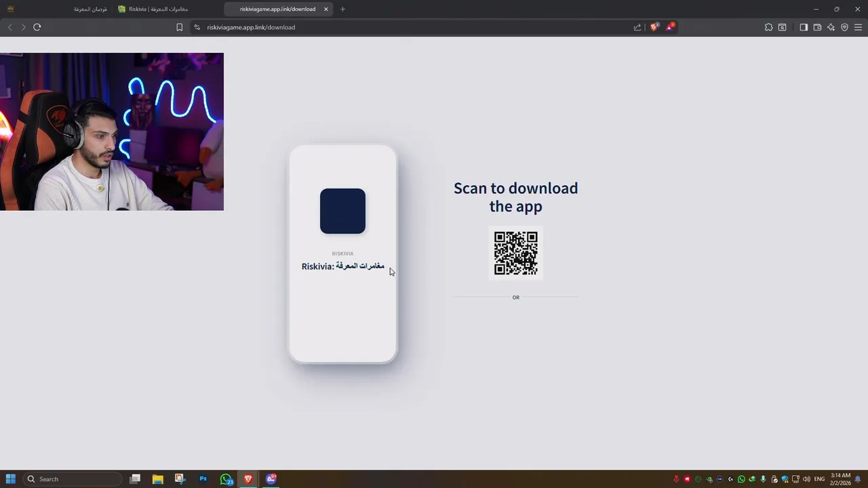The width and height of the screenshot is (868, 488).
Task: Open network status tray icon
Action: (x=795, y=479)
